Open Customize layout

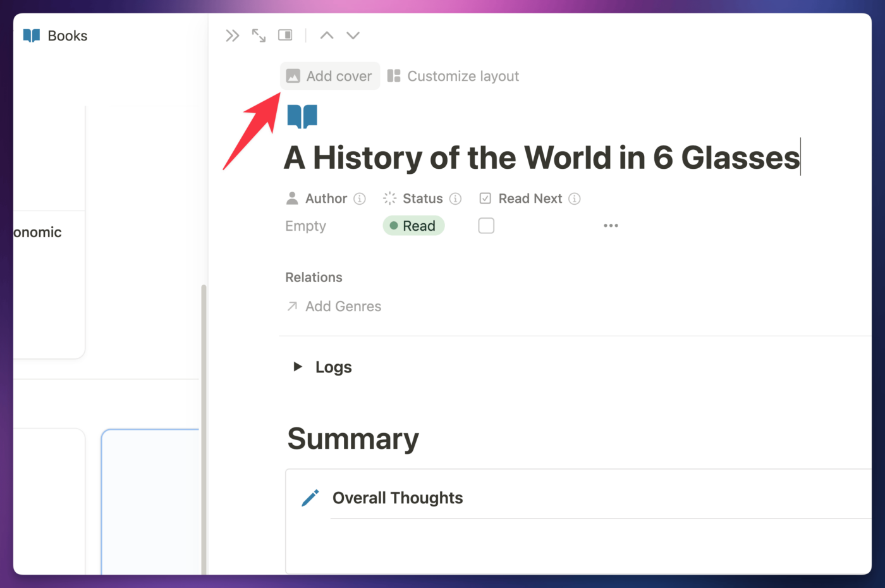click(x=453, y=76)
